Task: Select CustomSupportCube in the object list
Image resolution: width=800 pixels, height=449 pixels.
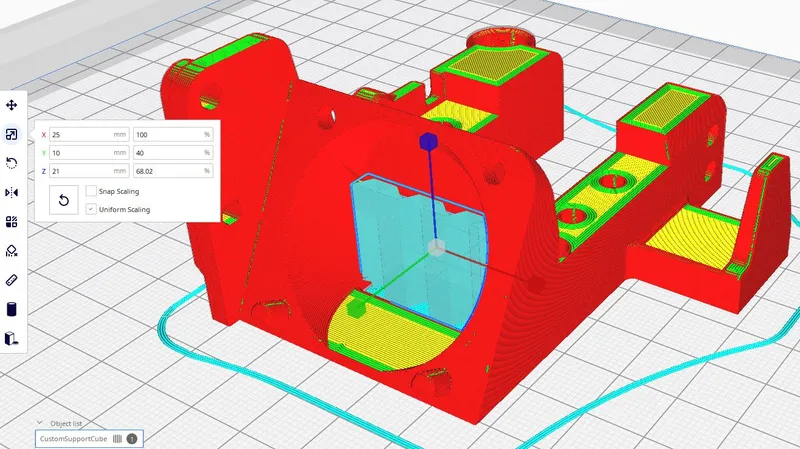Action: pos(72,438)
